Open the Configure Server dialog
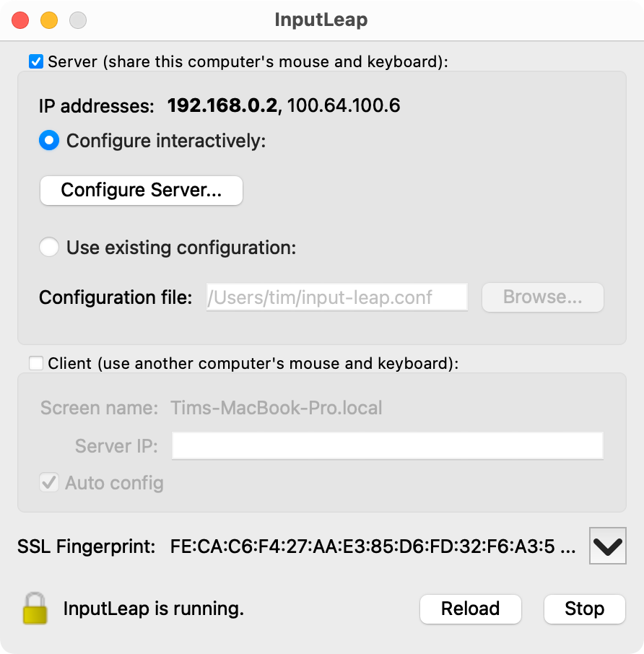 pyautogui.click(x=141, y=190)
